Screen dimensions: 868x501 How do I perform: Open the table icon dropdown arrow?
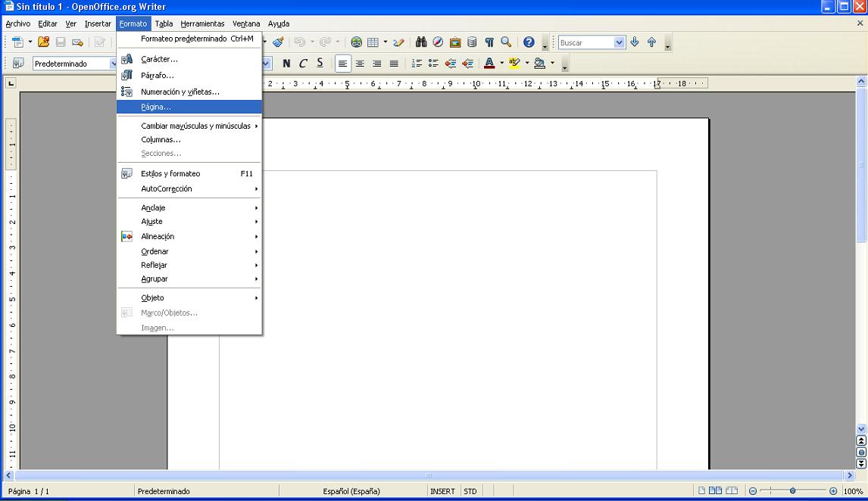(x=386, y=42)
